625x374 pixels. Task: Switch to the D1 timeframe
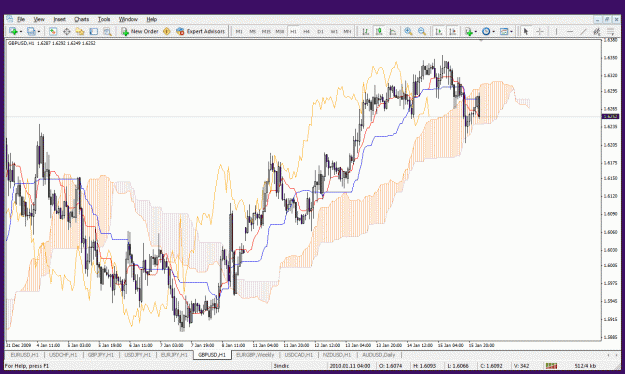(320, 31)
